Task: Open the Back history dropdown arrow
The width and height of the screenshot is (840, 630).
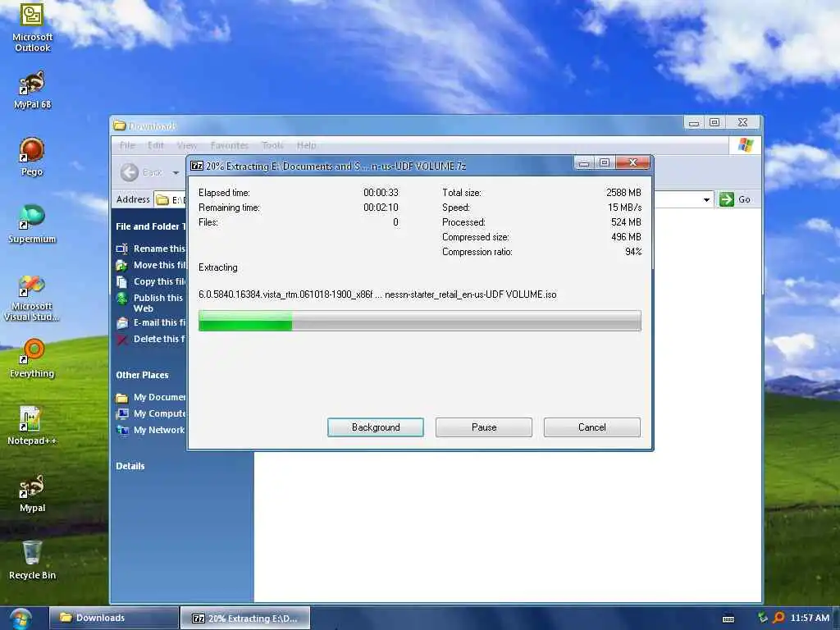Action: tap(176, 173)
